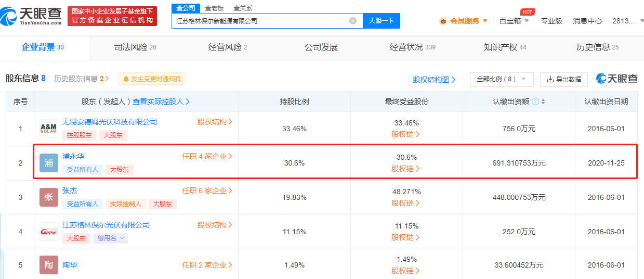
Task: Expand the 曾用名 dropdown tag
Action: tap(110, 238)
